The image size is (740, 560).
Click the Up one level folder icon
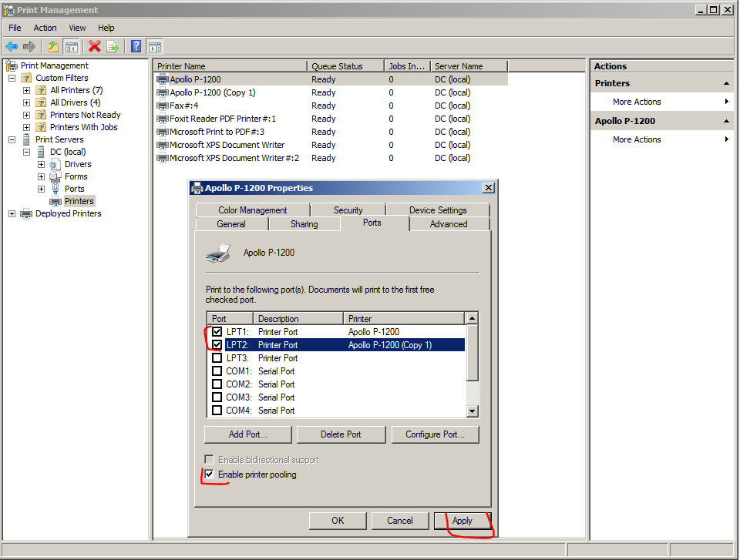(x=53, y=46)
